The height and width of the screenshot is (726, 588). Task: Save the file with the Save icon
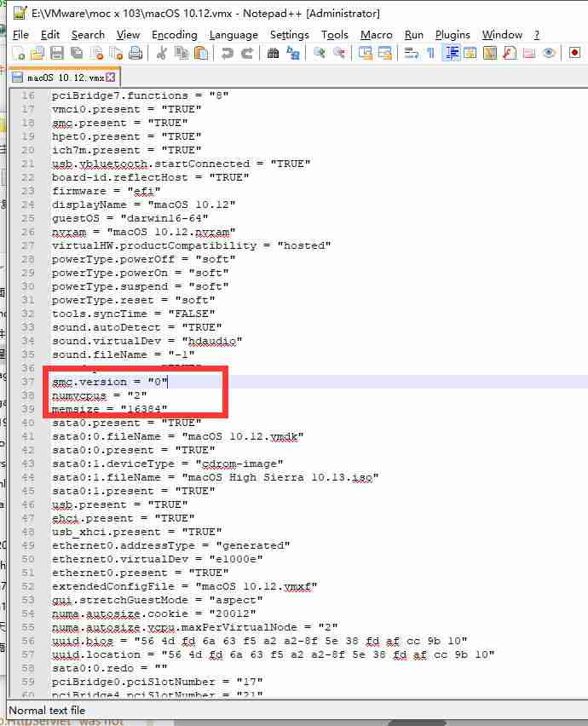(57, 53)
